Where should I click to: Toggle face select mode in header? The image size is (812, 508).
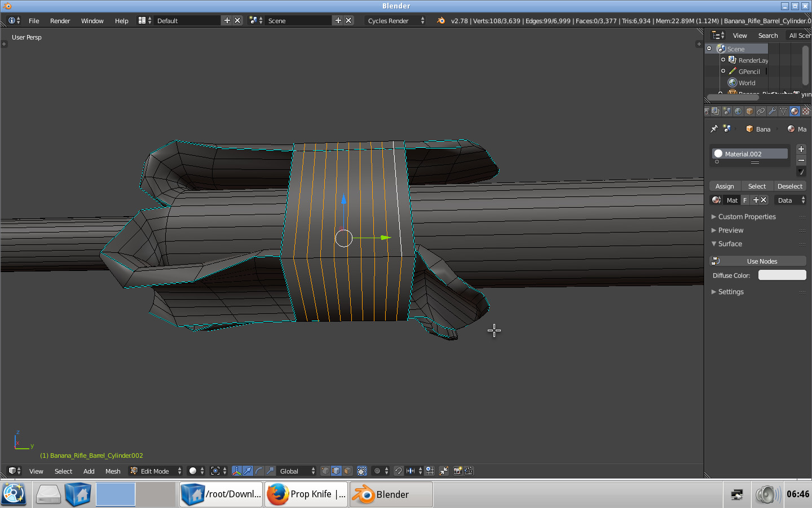tap(348, 471)
